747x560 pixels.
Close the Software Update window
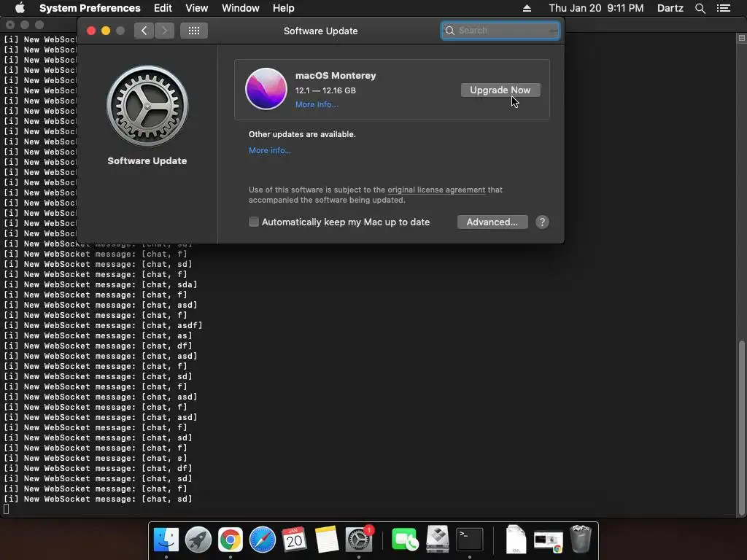(x=91, y=31)
